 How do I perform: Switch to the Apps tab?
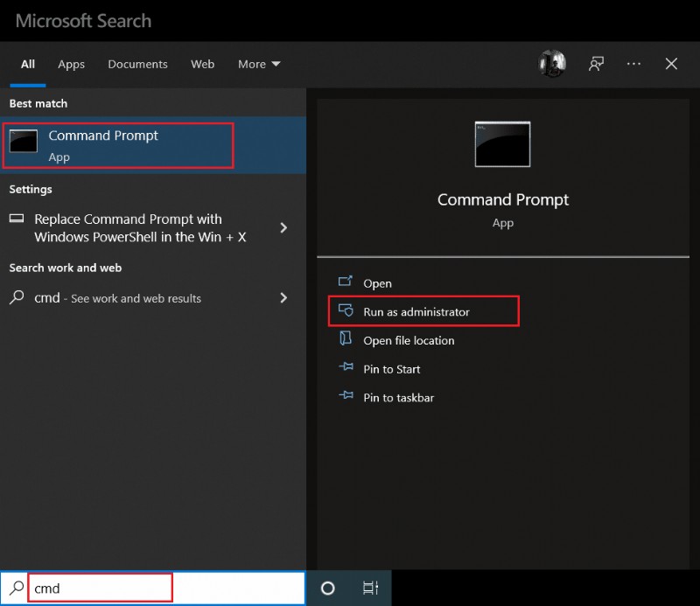[x=71, y=64]
